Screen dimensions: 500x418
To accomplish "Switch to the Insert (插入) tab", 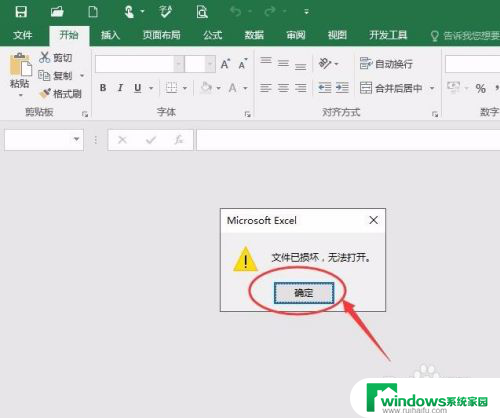I will click(x=110, y=35).
